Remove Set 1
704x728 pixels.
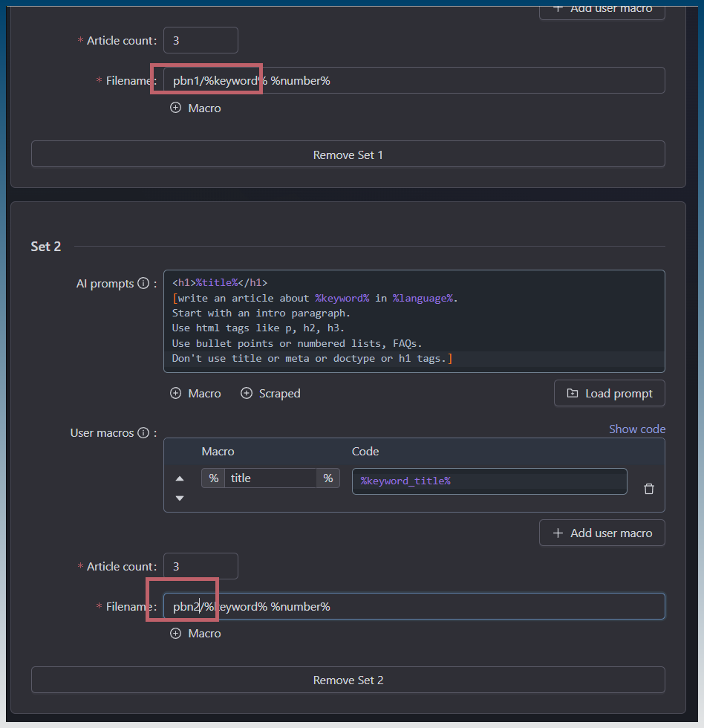tap(348, 155)
